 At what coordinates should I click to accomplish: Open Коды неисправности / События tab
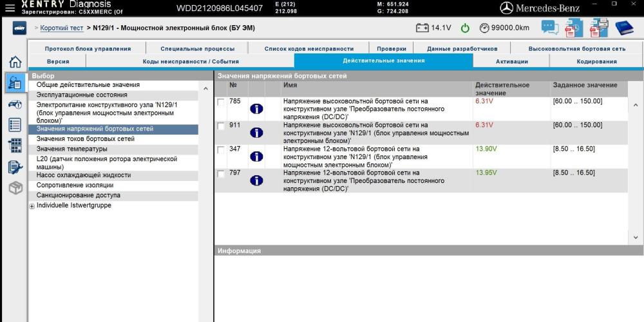[191, 61]
